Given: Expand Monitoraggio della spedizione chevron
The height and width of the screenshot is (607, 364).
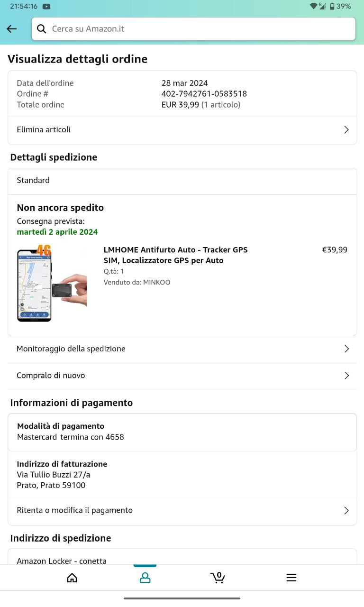Looking at the screenshot, I should pyautogui.click(x=346, y=349).
